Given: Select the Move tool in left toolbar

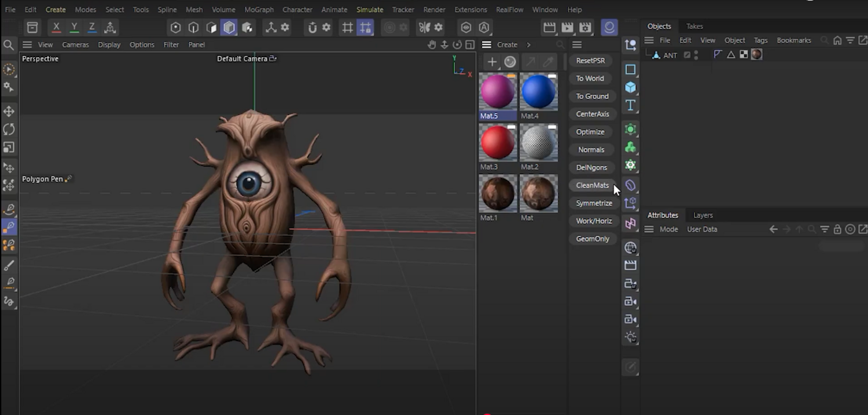Looking at the screenshot, I should click(x=9, y=111).
